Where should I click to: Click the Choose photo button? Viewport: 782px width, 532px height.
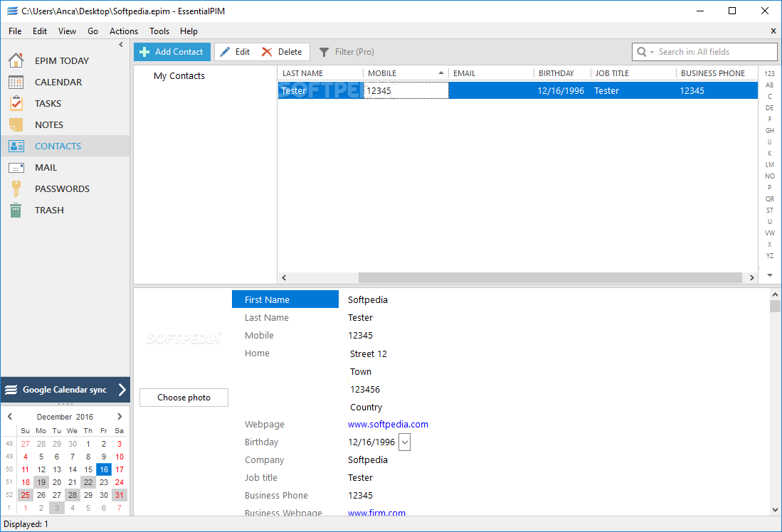tap(184, 398)
